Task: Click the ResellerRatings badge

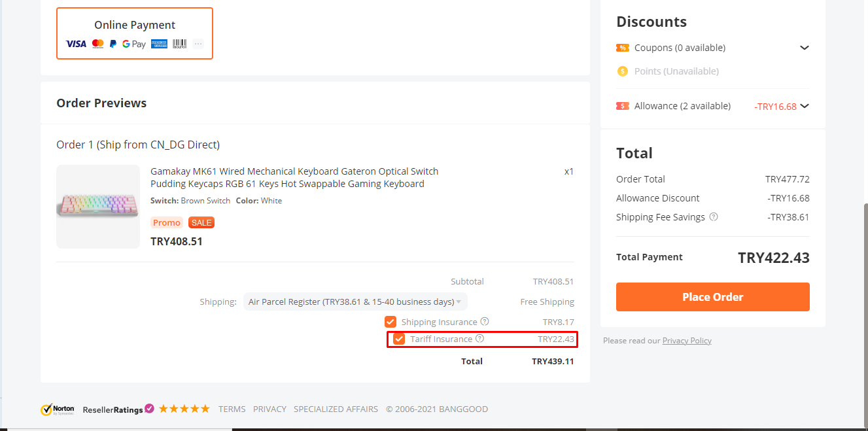Action: point(118,409)
